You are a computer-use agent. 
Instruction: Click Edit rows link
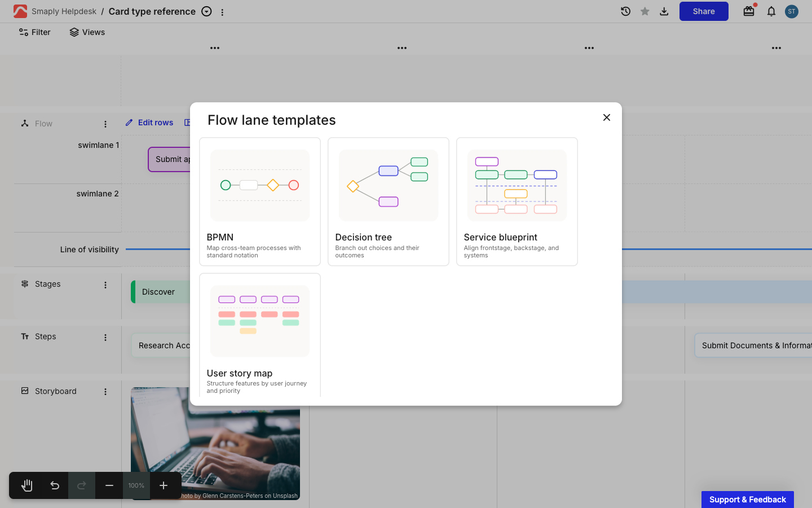tap(149, 122)
